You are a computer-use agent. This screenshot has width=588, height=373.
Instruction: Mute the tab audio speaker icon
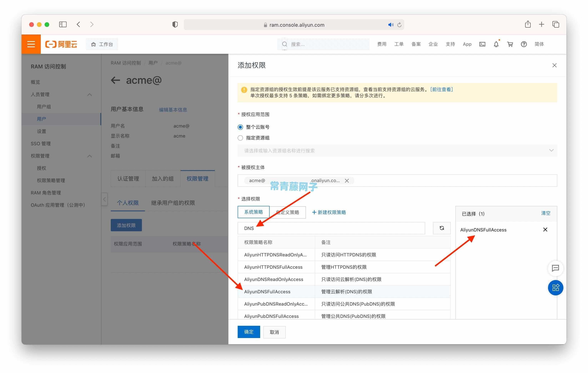[x=391, y=25]
